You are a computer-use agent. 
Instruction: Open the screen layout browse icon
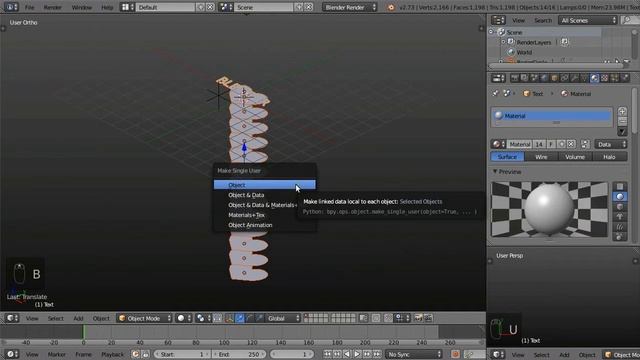128,7
